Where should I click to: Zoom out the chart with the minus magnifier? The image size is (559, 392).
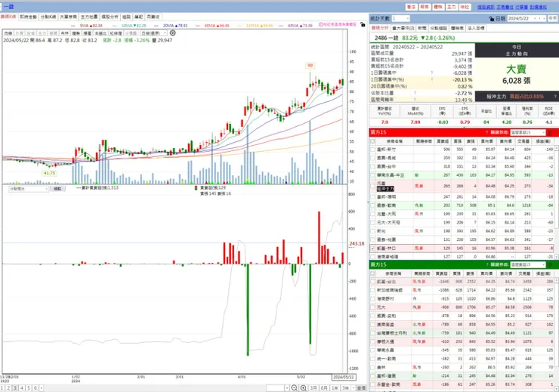294,387
